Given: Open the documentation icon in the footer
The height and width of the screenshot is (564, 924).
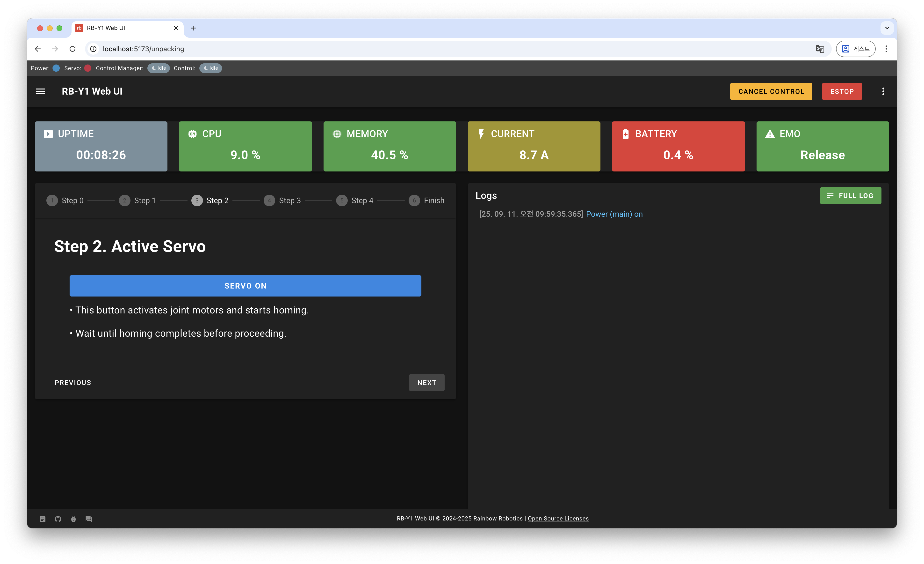Looking at the screenshot, I should pyautogui.click(x=42, y=519).
